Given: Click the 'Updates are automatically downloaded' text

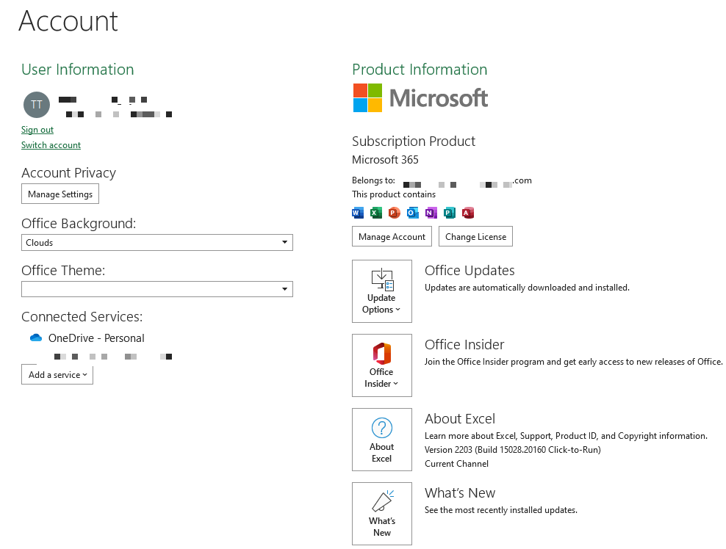Looking at the screenshot, I should [x=527, y=287].
